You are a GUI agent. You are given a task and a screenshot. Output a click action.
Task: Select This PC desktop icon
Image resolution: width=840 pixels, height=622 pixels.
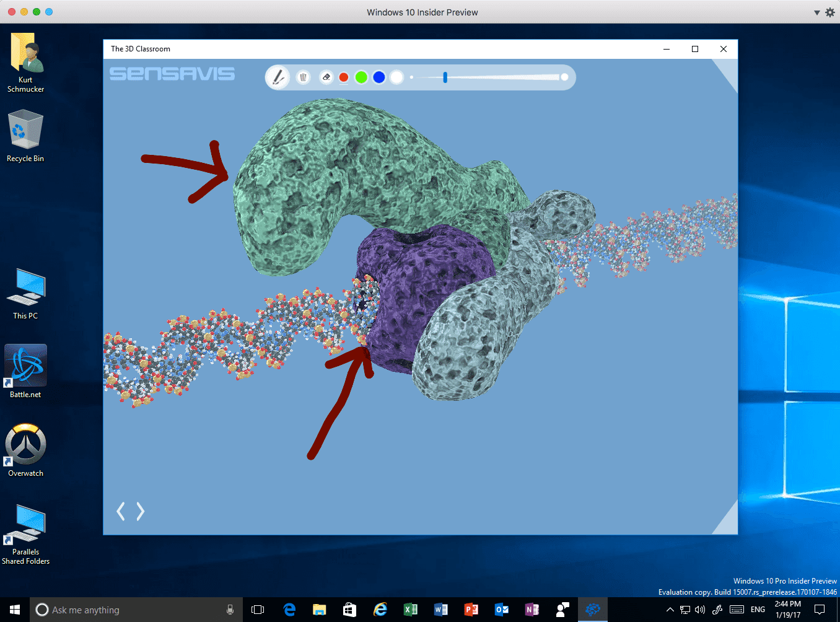(25, 294)
